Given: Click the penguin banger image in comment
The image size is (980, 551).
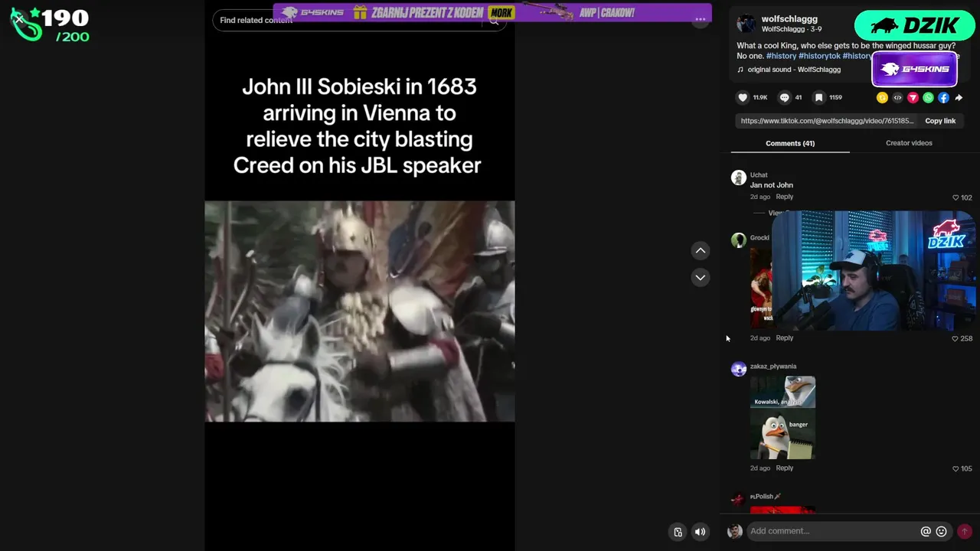Looking at the screenshot, I should pyautogui.click(x=782, y=435).
